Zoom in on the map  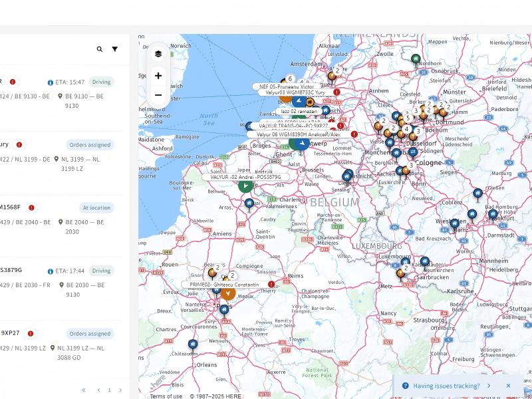(x=158, y=76)
